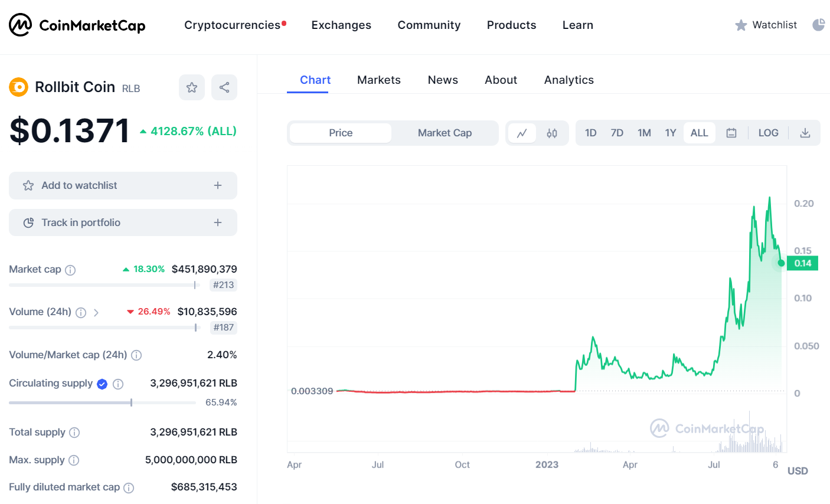This screenshot has width=830, height=504.
Task: Click the 2.40% Volume/Market cap value
Action: pos(222,355)
